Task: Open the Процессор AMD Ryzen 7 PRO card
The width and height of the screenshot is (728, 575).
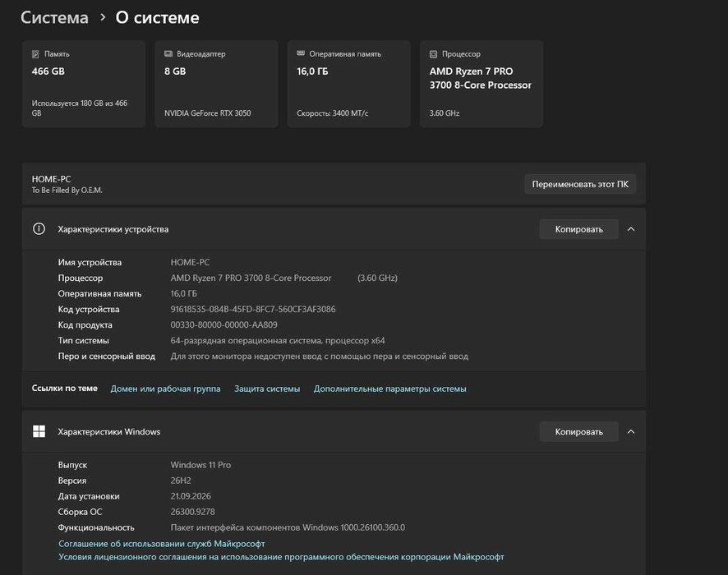Action: tap(481, 84)
